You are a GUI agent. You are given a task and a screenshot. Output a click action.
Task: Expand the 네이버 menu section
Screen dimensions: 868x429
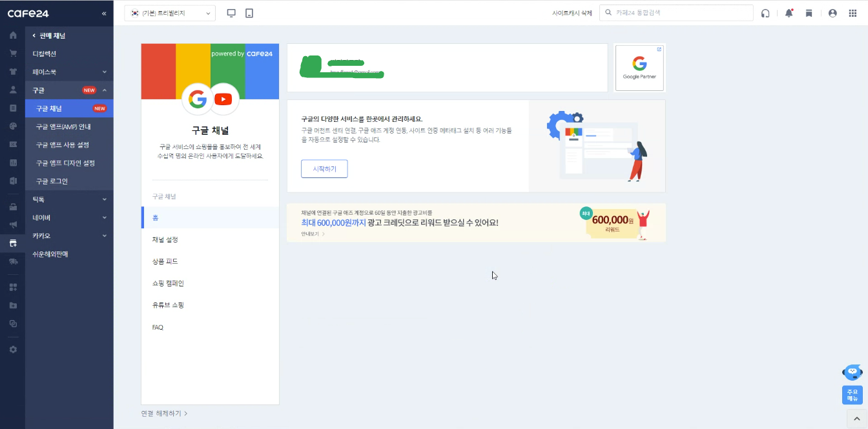pos(69,217)
